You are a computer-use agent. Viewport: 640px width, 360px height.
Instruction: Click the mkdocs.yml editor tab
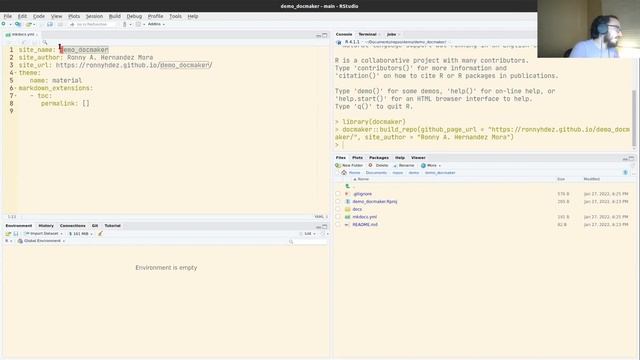(x=21, y=35)
